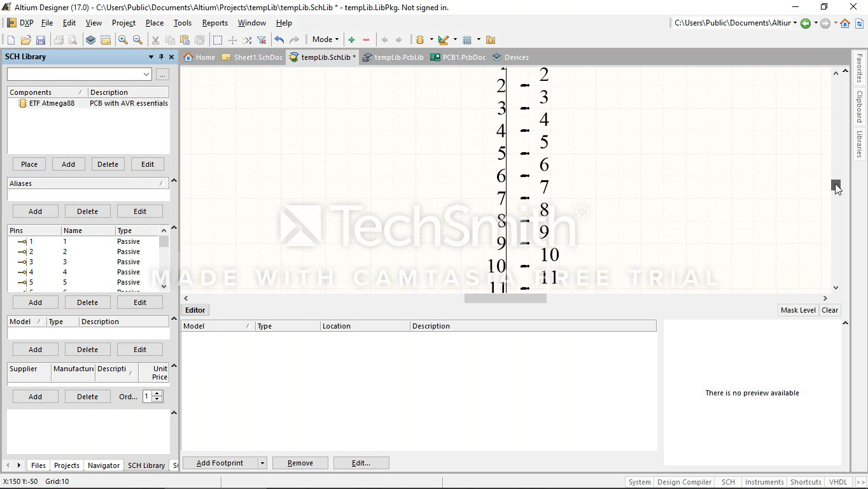This screenshot has width=868, height=489.
Task: Click the Zoom In magnifier icon
Action: click(123, 40)
